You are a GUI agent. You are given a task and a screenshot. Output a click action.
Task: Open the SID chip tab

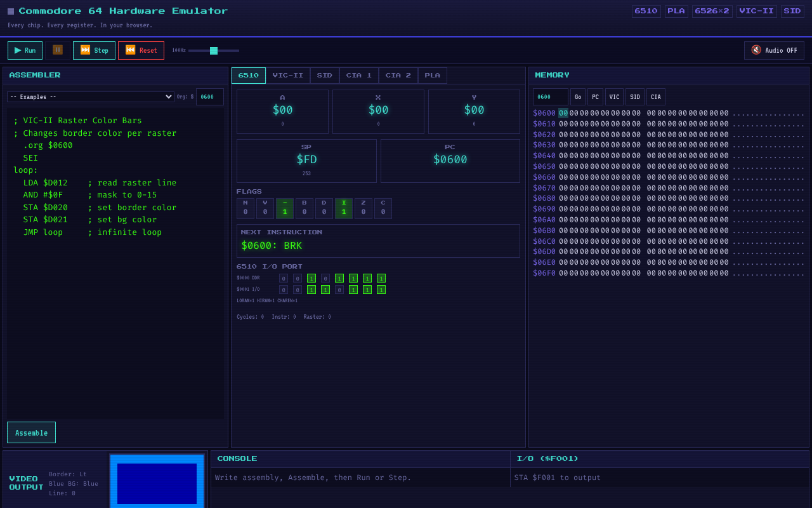click(x=325, y=76)
